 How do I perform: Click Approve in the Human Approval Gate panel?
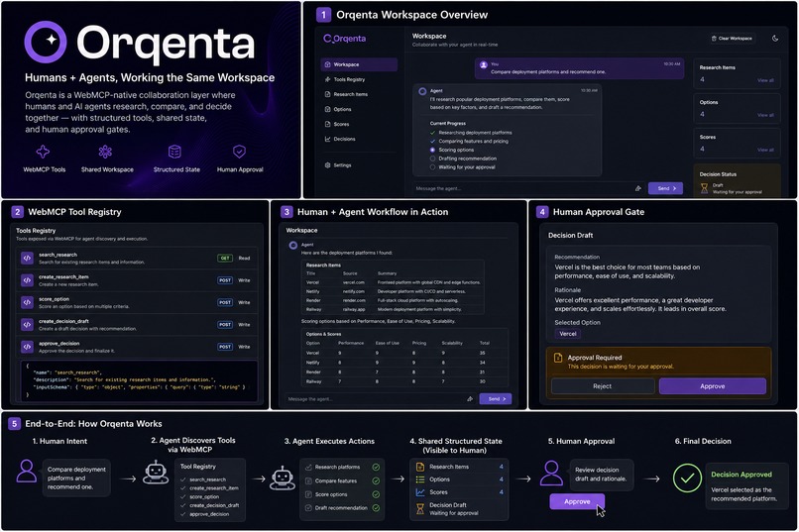click(x=713, y=386)
